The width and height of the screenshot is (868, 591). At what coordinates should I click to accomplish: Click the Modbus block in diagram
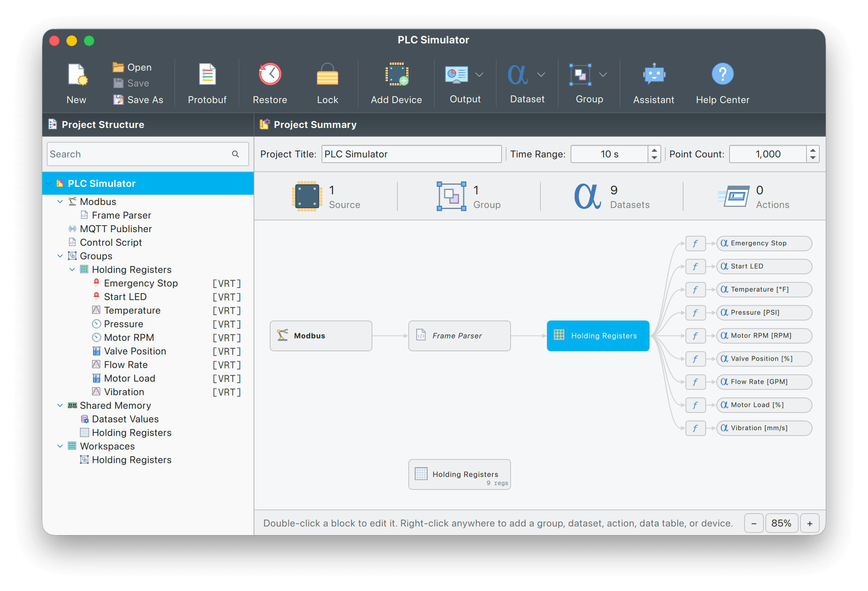[x=321, y=336]
